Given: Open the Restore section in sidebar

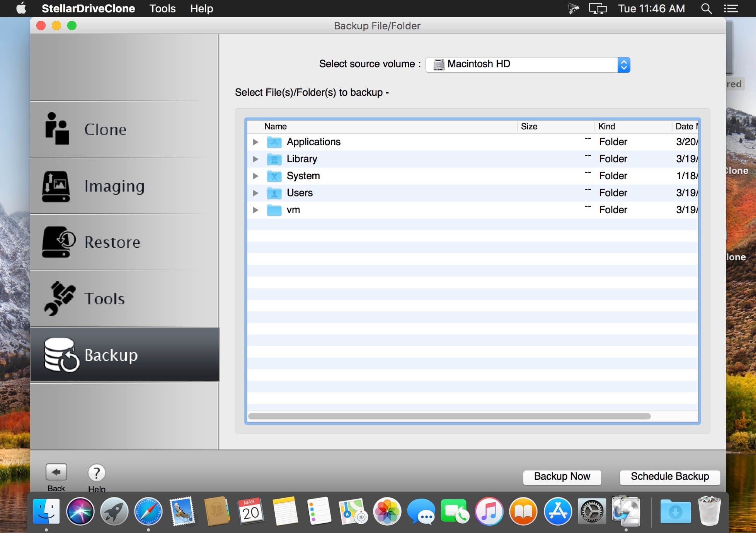Looking at the screenshot, I should point(124,242).
